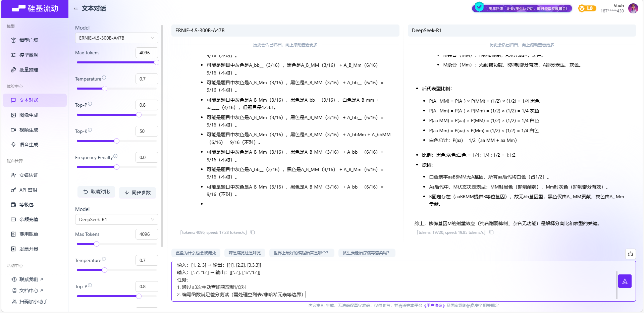Image resolution: width=644 pixels, height=313 pixels.
Task: Click the 同步参数 sync parameters button
Action: click(x=137, y=193)
